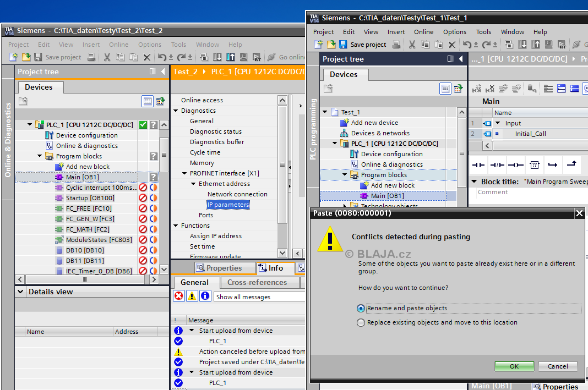Collapse Program blocks in Test_2 tree
Viewport: 588px width, 390px height.
[40, 156]
